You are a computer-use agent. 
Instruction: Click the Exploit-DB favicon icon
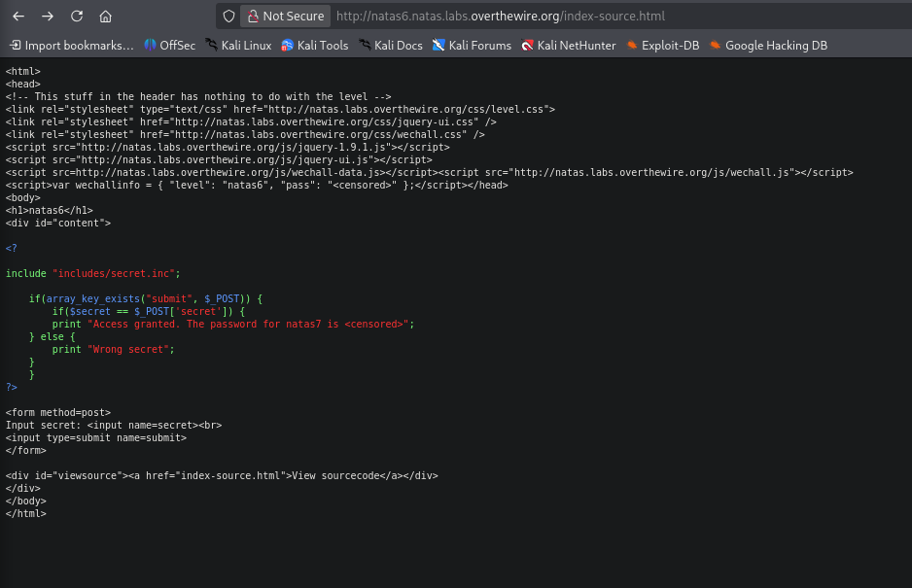point(632,46)
